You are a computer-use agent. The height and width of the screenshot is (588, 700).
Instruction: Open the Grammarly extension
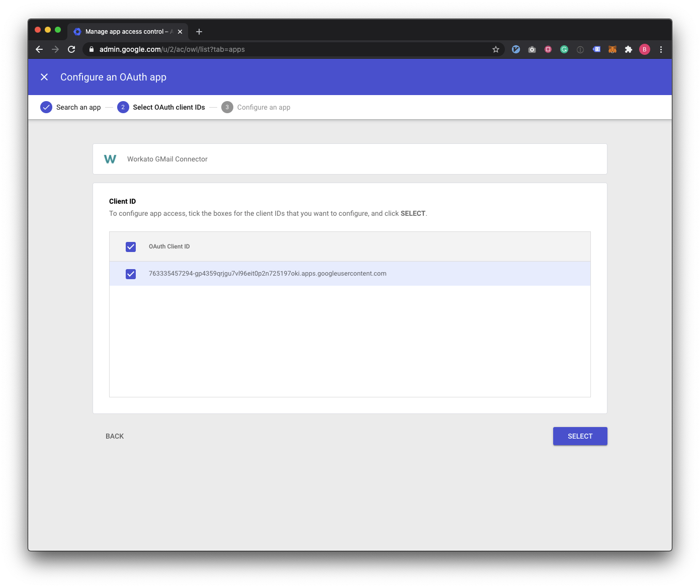(564, 49)
